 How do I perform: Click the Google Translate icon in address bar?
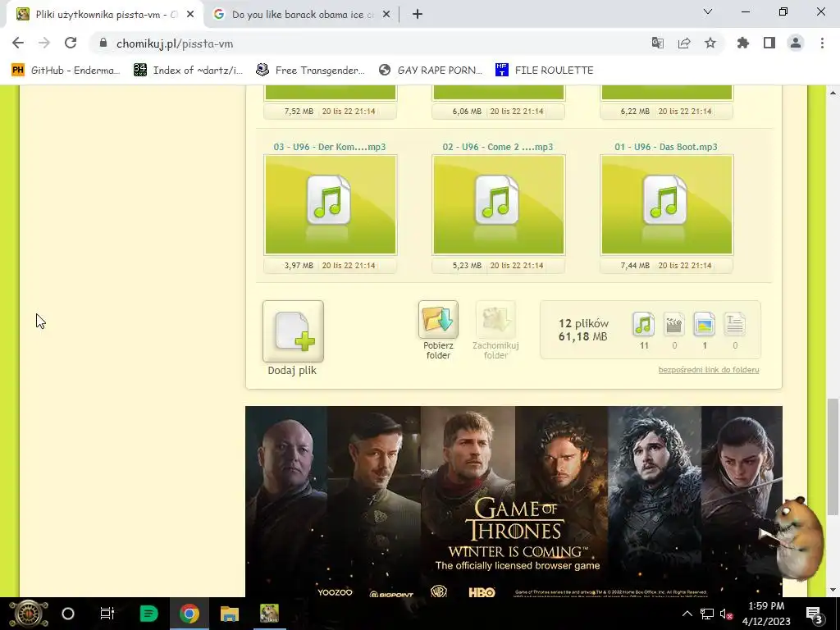click(x=657, y=43)
